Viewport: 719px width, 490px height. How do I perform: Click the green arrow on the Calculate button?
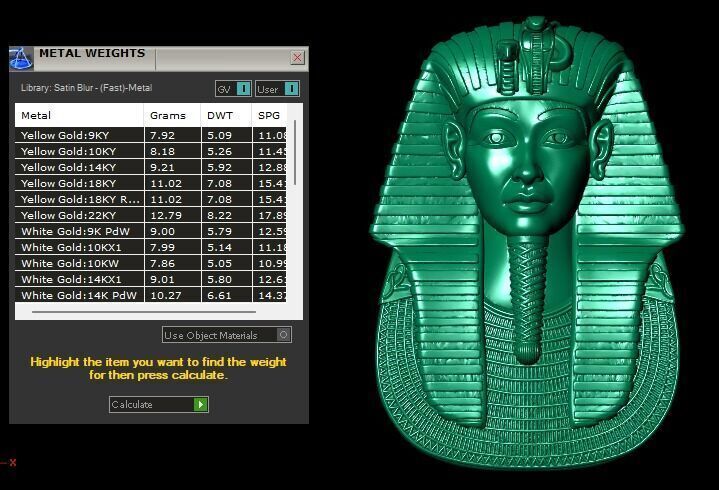click(x=201, y=404)
